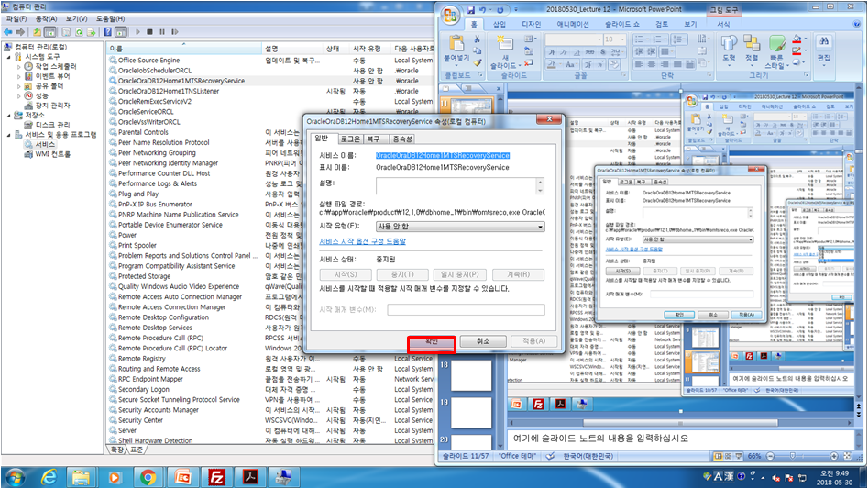Screen dimensions: 868x489
Task: Open the blue help icon in Computer Management
Action: click(x=108, y=32)
